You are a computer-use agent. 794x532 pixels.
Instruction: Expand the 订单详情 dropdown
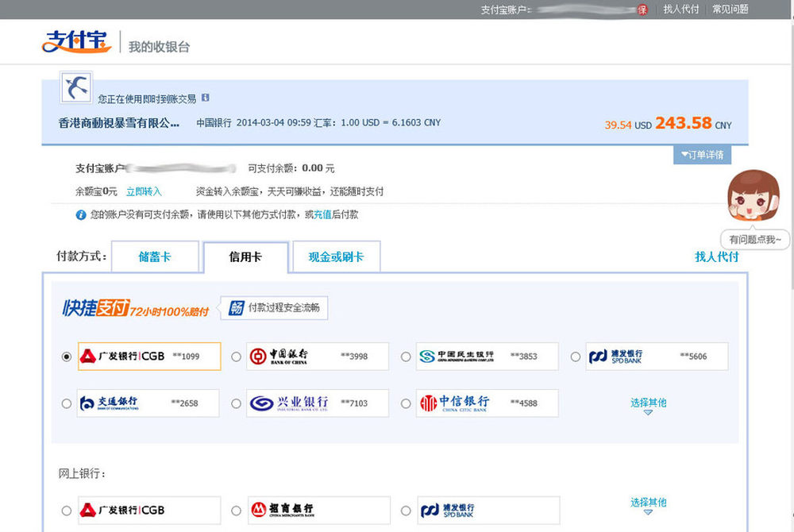point(702,155)
